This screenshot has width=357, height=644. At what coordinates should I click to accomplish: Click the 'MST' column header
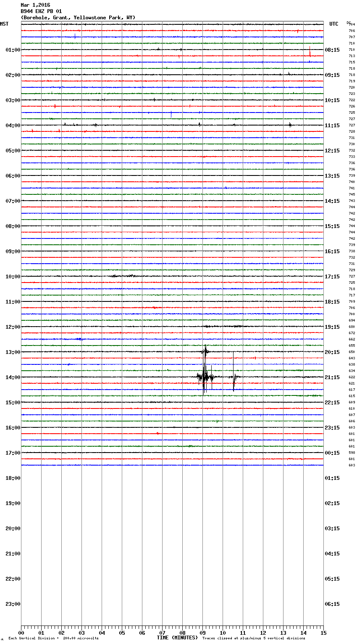4,24
